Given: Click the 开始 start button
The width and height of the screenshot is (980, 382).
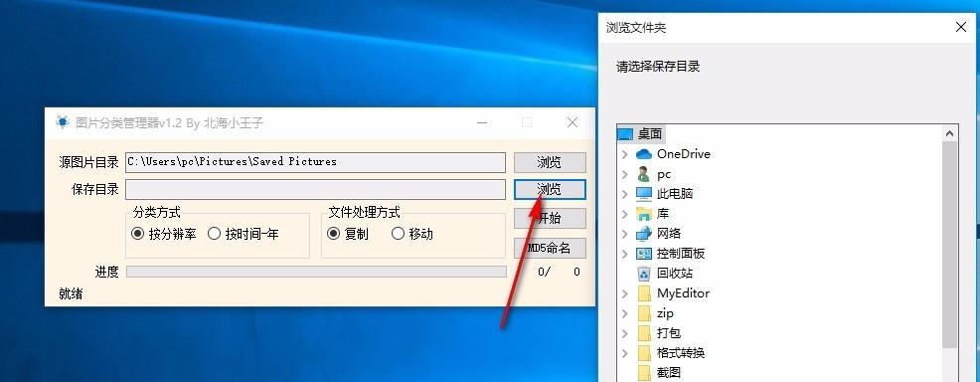Looking at the screenshot, I should tap(550, 218).
